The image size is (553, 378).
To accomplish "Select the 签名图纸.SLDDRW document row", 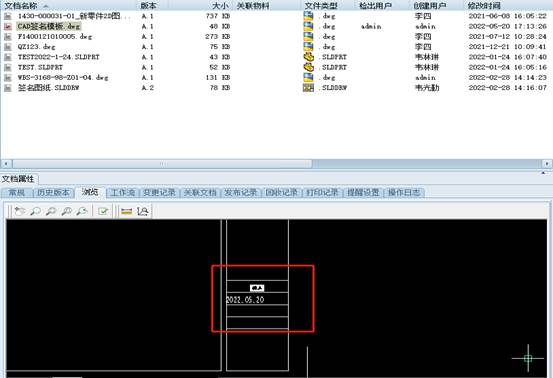I will point(275,88).
